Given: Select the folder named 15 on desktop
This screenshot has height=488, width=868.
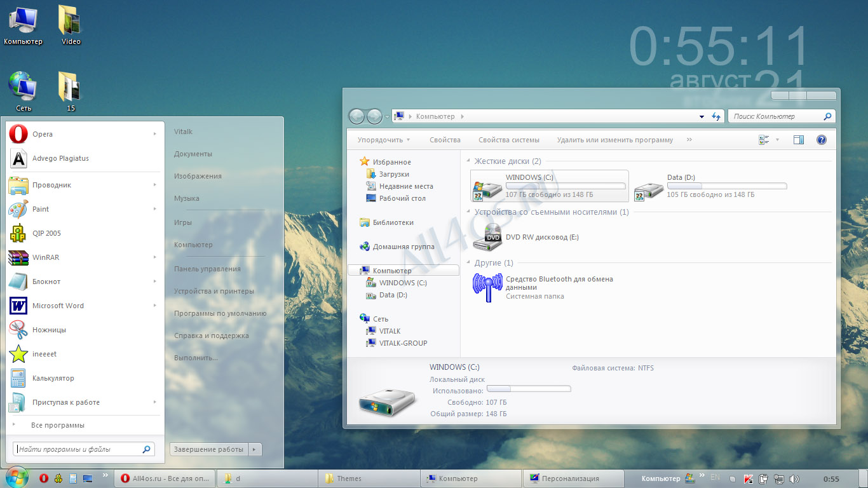Looking at the screenshot, I should [71, 91].
